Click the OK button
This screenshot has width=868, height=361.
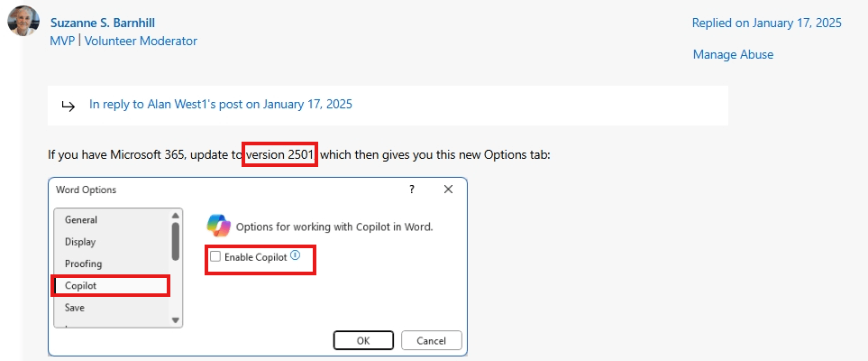[x=363, y=340]
